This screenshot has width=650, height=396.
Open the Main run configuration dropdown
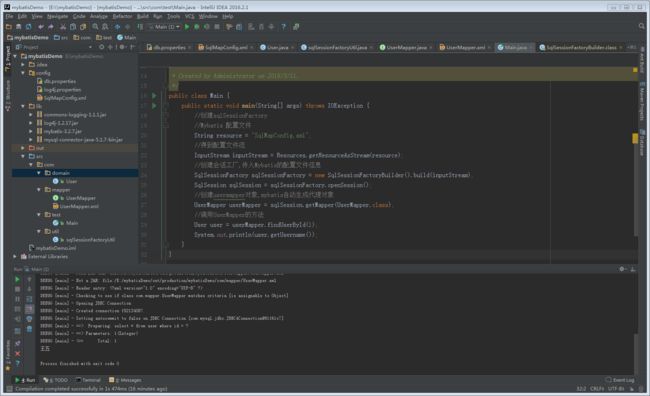165,27
